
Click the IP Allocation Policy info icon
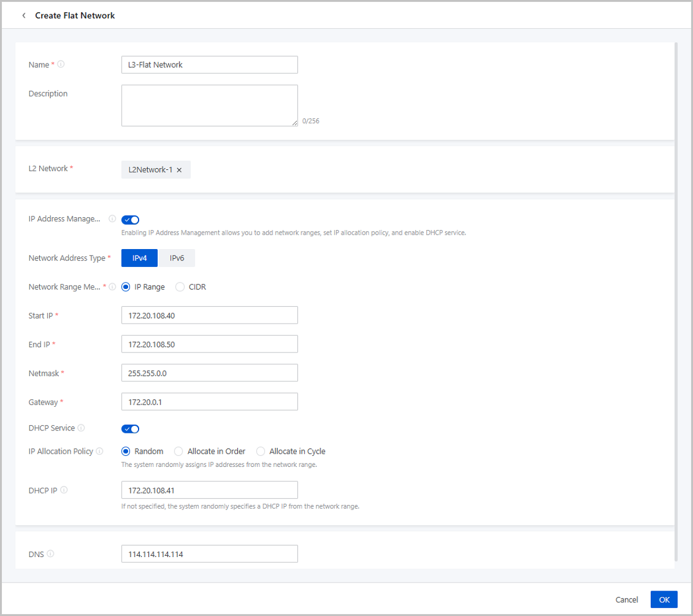click(99, 451)
